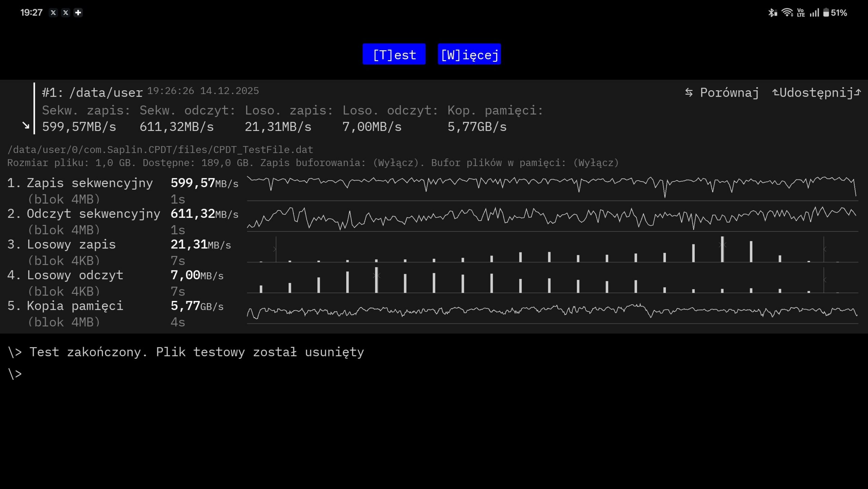Tap the first X notification icon

click(x=53, y=13)
